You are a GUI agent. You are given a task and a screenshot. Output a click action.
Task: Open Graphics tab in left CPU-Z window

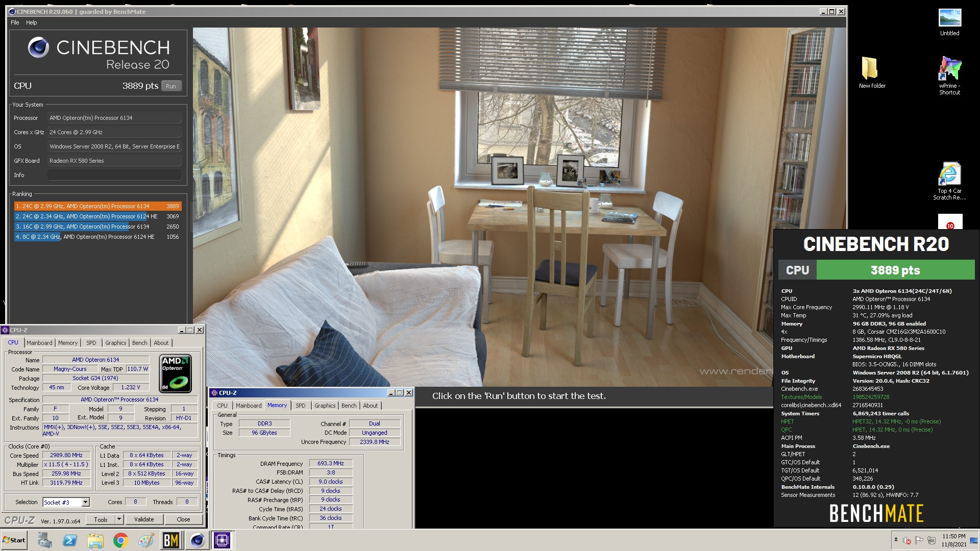point(116,343)
